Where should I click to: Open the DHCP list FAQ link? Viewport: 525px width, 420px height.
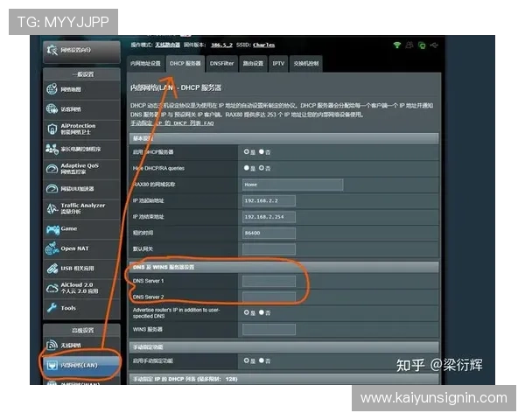[171, 123]
